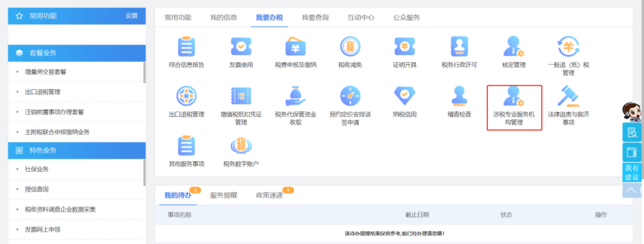Click the 政策速递 badge showing 1
This screenshot has width=644, height=244.
pyautogui.click(x=289, y=190)
